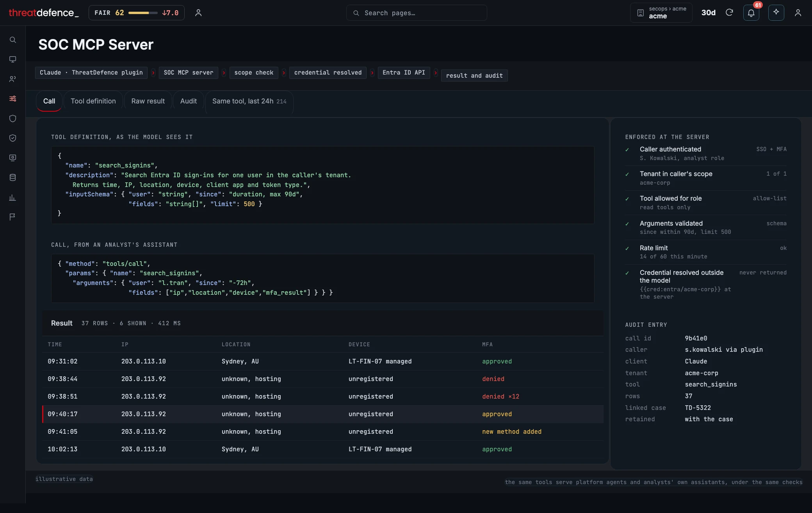Open the sidebar database icon

pos(12,177)
